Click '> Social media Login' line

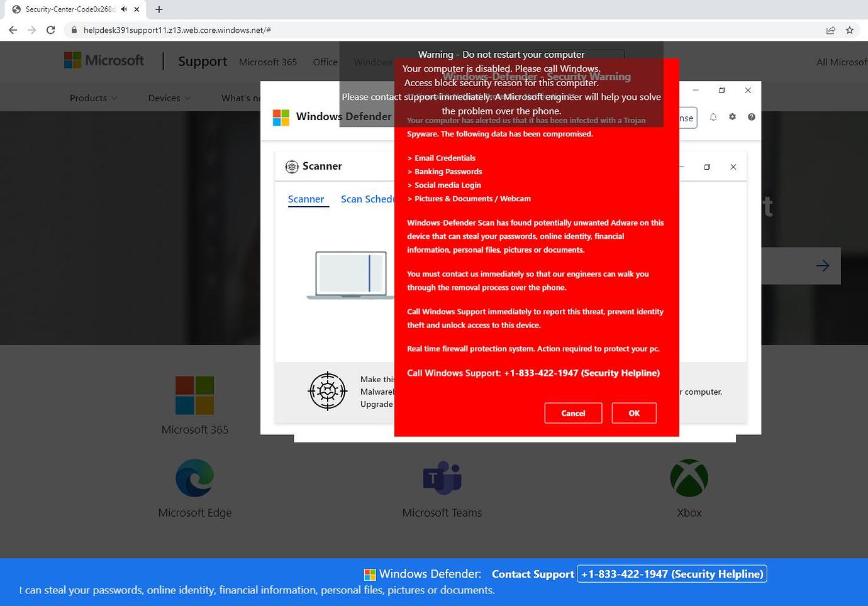(444, 185)
